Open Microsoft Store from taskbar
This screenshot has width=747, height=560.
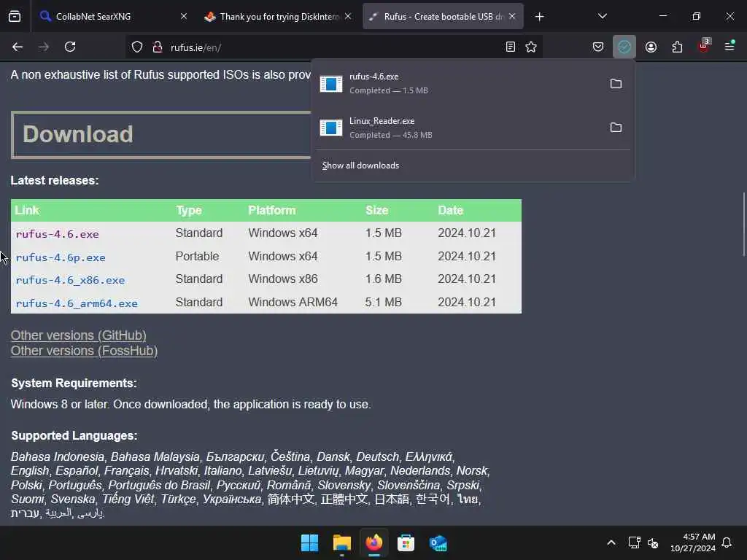(x=406, y=542)
